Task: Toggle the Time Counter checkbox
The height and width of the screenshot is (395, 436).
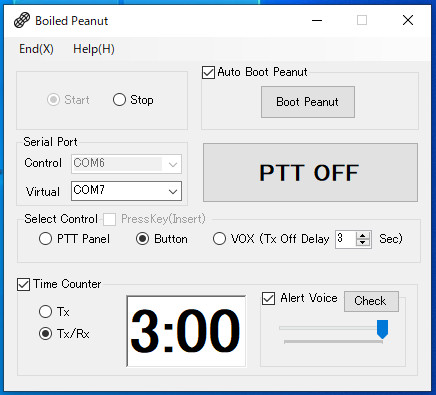Action: [x=23, y=284]
